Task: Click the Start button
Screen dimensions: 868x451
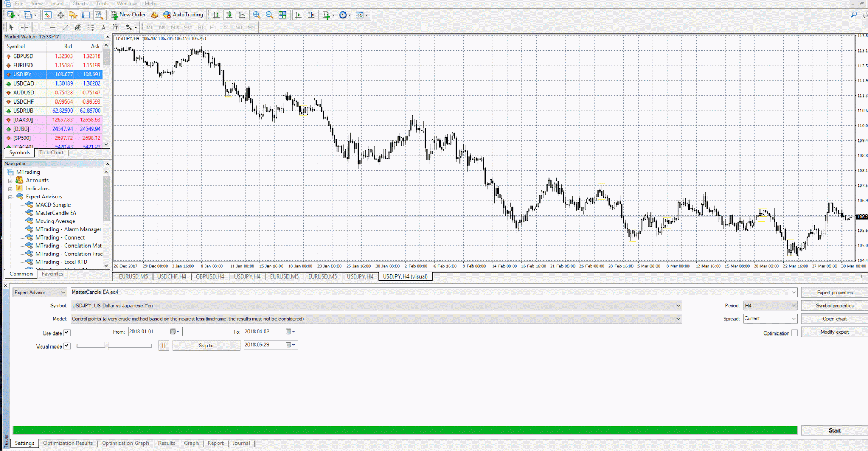Action: click(x=834, y=430)
